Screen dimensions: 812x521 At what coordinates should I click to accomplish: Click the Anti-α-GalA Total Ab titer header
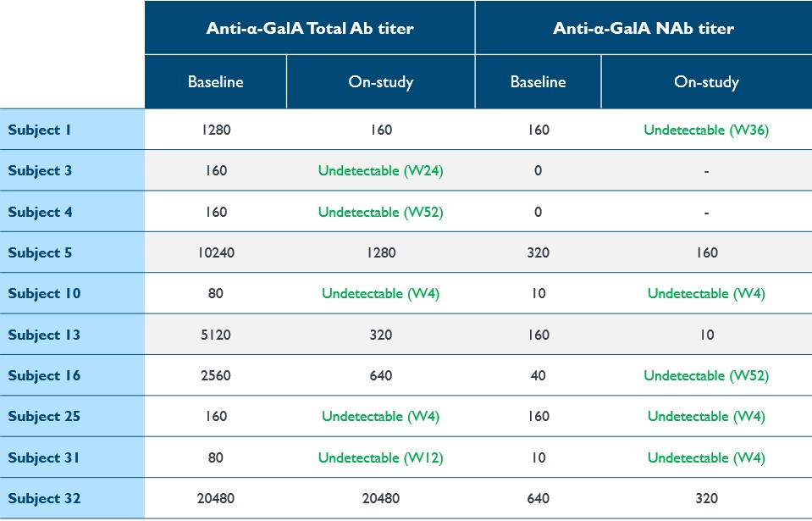point(310,28)
